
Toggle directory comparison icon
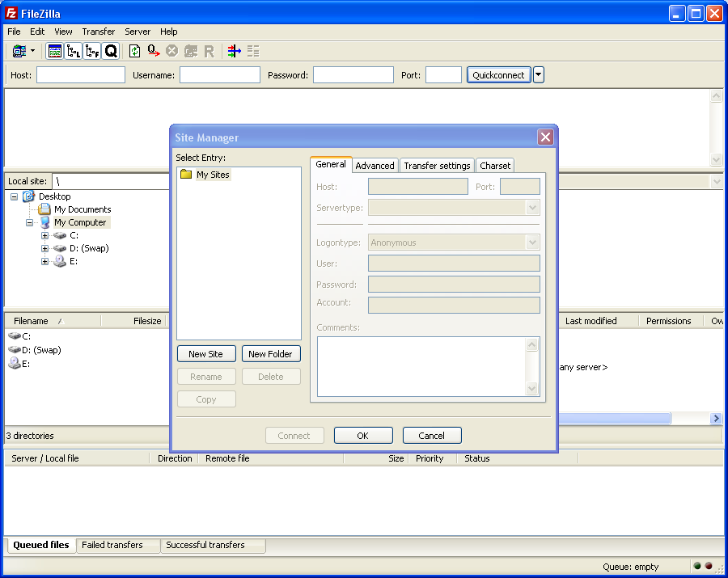(x=253, y=51)
